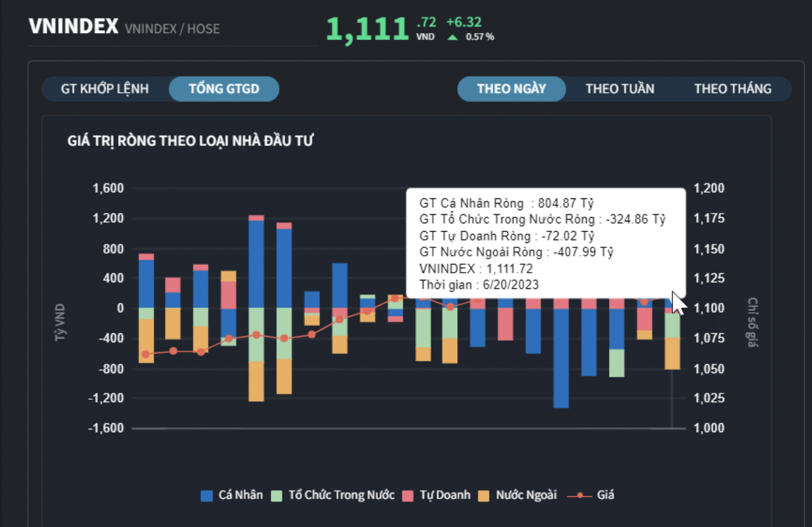Click the VNINDEX ticker title
This screenshot has height=527, width=812.
click(x=74, y=27)
